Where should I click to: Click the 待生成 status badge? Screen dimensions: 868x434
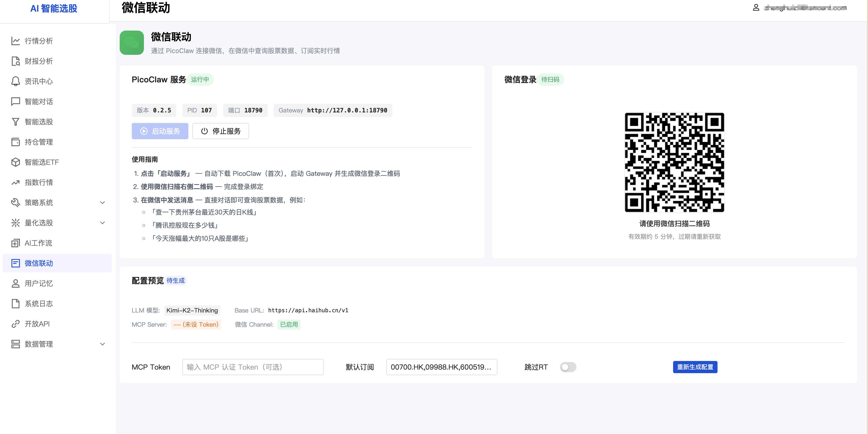pos(175,281)
